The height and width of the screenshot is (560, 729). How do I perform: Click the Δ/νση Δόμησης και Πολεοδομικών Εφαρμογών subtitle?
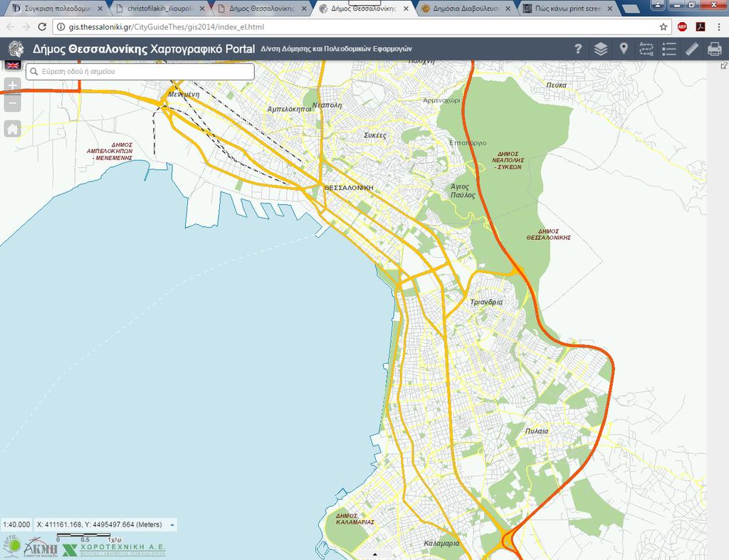click(x=336, y=49)
